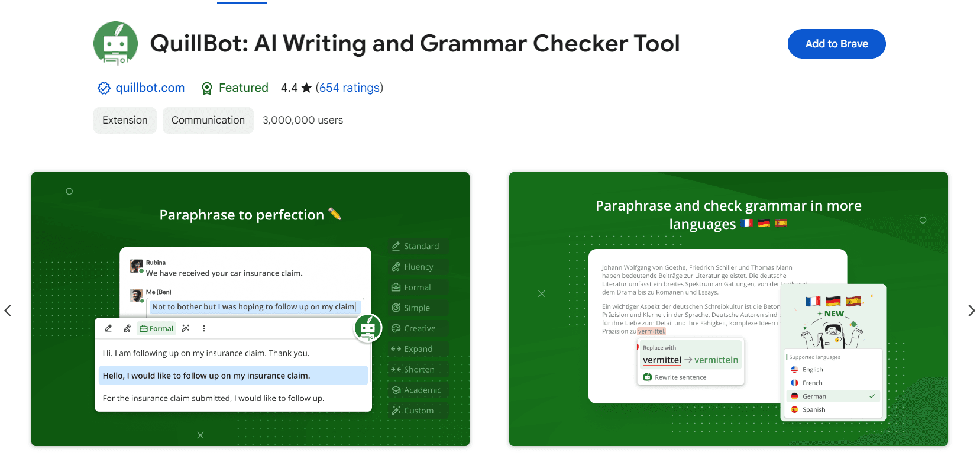
Task: Click the highlighted 'Hello, I would like to follow up' suggestion
Action: [233, 376]
